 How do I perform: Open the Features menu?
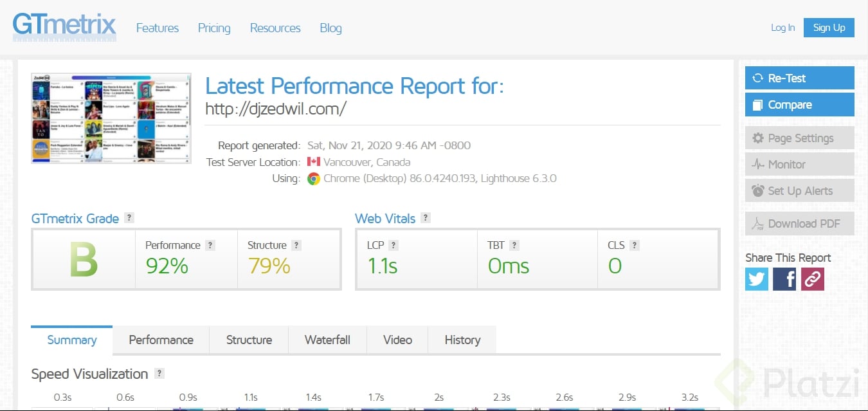pyautogui.click(x=158, y=28)
